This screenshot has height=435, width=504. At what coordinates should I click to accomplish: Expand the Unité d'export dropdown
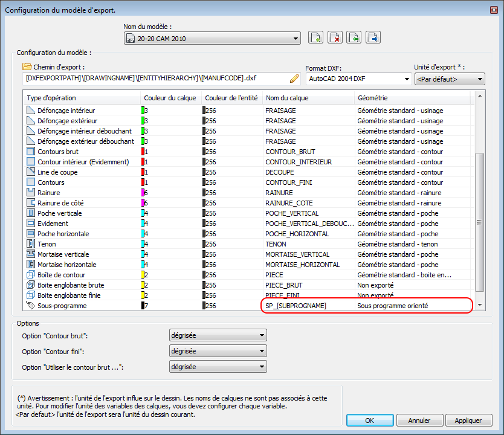pos(449,79)
